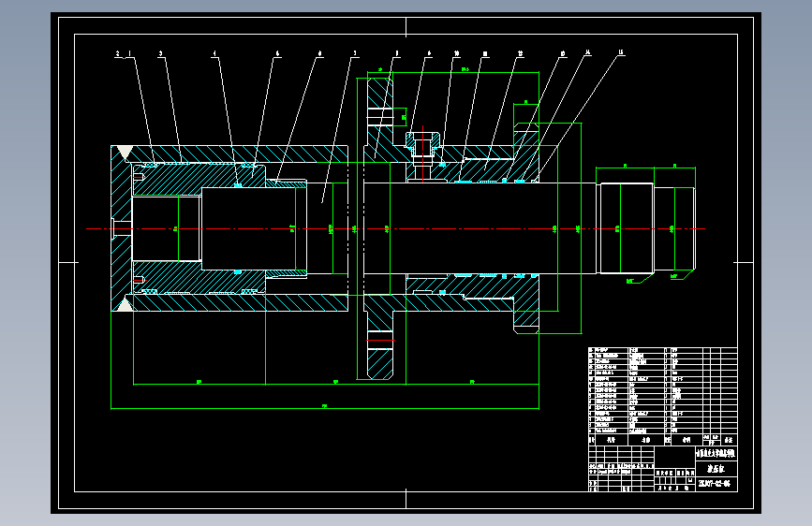Click part callout number 10
Screen dimensions: 812x526
(456, 53)
